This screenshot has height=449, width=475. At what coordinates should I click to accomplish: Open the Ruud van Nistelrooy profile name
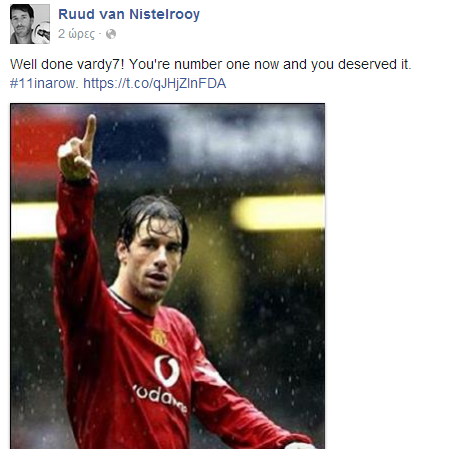point(129,14)
